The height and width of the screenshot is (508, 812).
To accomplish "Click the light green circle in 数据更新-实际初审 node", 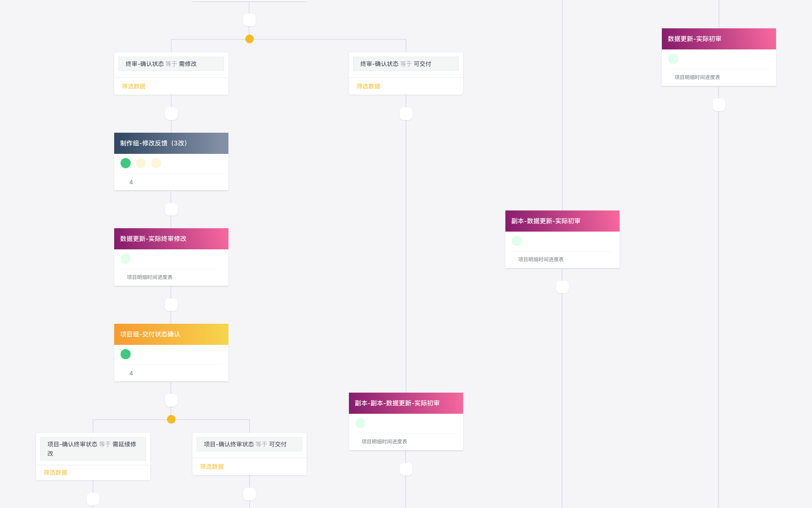I will (x=673, y=59).
